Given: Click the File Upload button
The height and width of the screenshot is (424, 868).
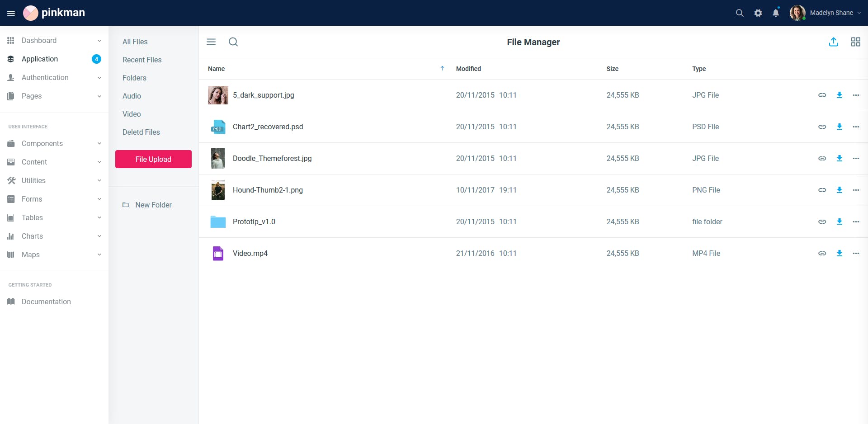Looking at the screenshot, I should point(153,159).
